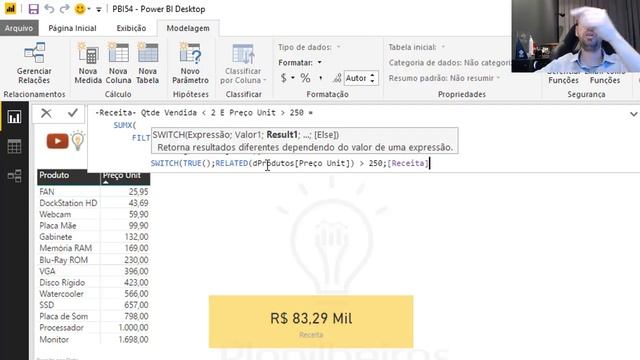Switch to Data view icon
This screenshot has width=640, height=360.
pyautogui.click(x=14, y=147)
